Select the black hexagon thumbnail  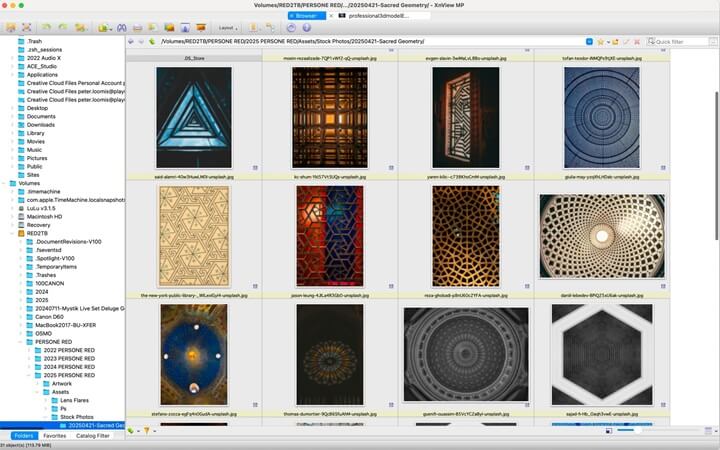602,354
